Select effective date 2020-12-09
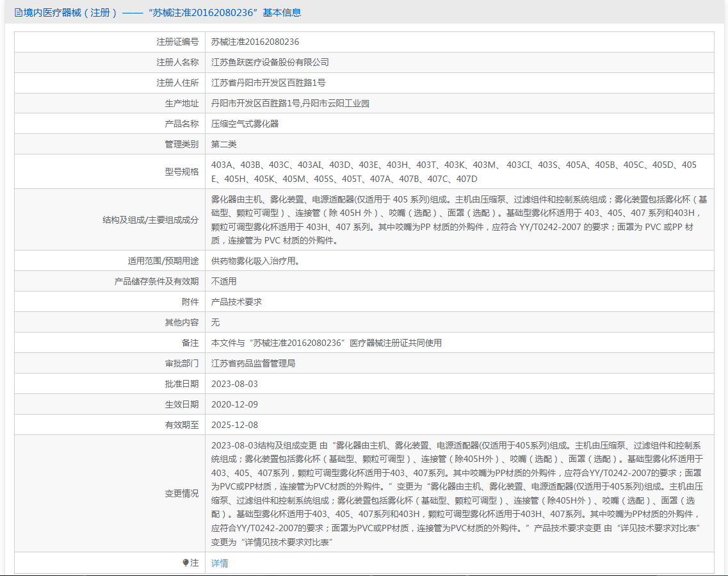Screen dimensions: 728x576 click(234, 404)
